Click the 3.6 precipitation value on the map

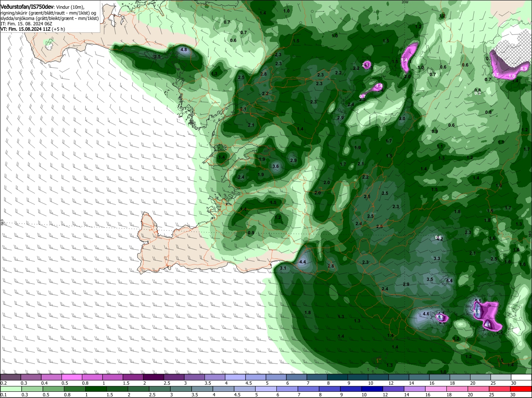[x=275, y=167]
